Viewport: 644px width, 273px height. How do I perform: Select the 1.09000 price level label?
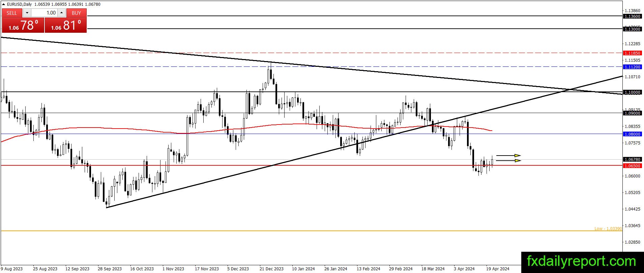(632, 113)
